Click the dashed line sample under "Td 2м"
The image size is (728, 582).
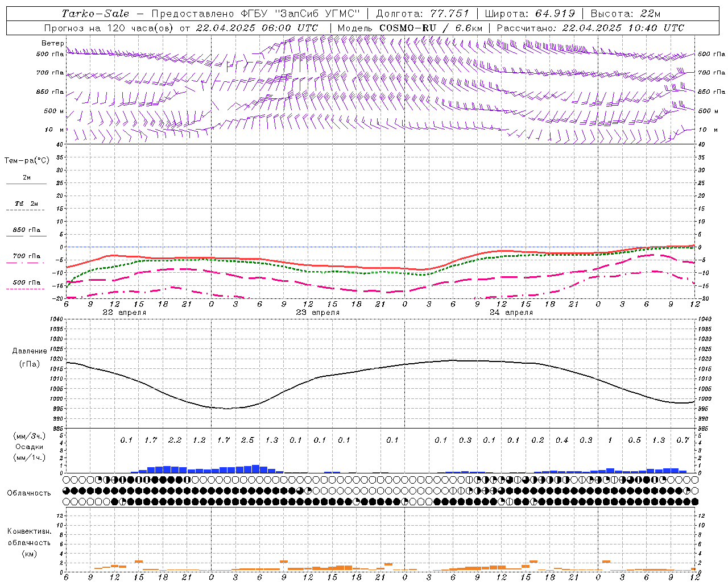coord(25,210)
